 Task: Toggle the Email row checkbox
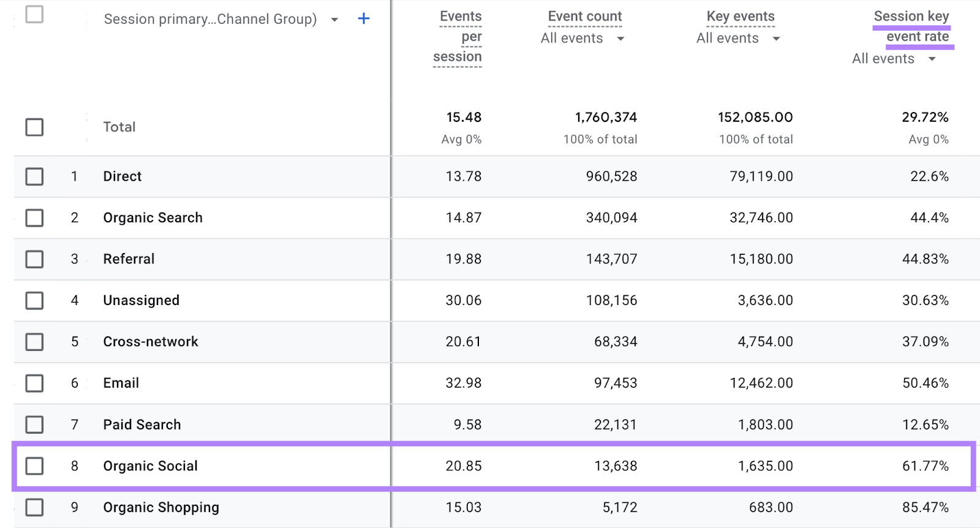point(34,383)
